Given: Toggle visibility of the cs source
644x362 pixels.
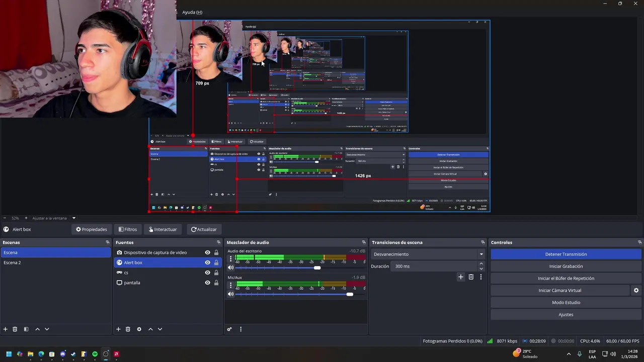Looking at the screenshot, I should (x=207, y=273).
